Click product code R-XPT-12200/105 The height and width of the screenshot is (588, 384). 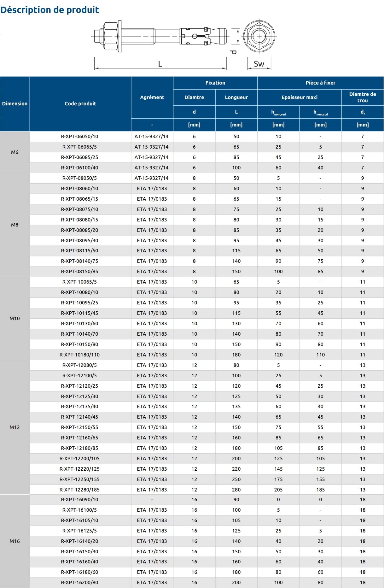click(80, 458)
